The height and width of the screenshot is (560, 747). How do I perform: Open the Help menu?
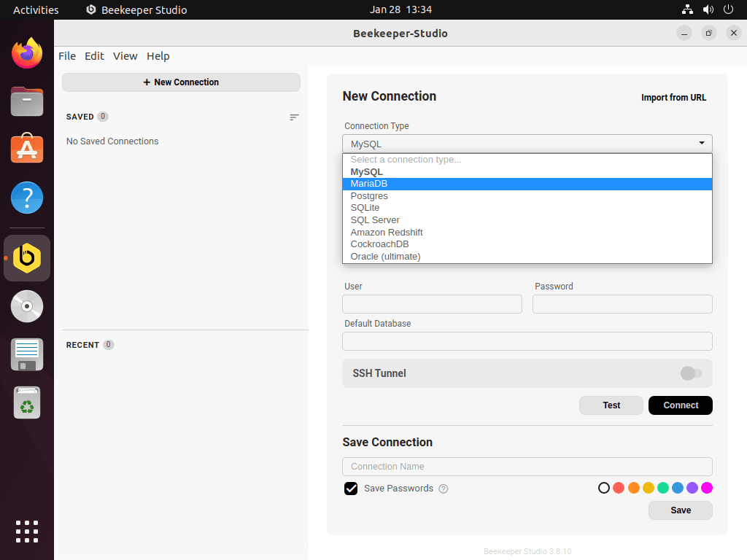click(x=158, y=56)
